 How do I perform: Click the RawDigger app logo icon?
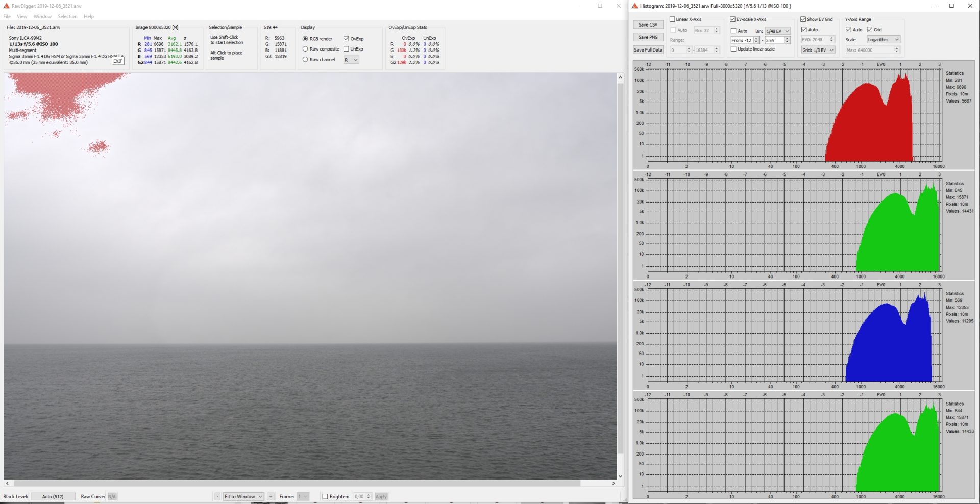pos(6,6)
